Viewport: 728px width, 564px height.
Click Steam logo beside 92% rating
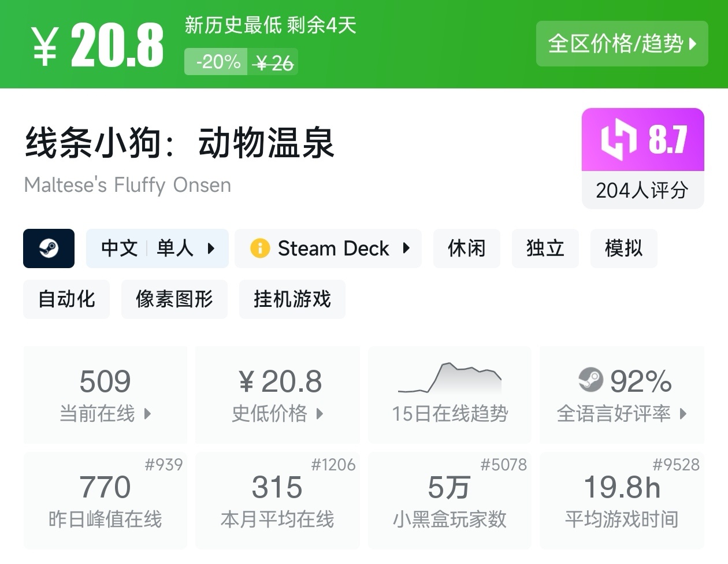590,380
